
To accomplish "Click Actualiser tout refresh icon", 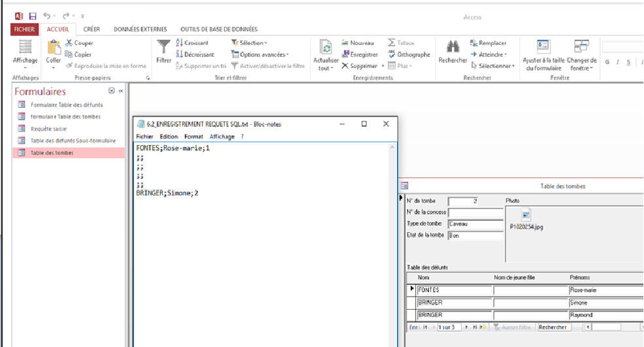I will pos(326,48).
